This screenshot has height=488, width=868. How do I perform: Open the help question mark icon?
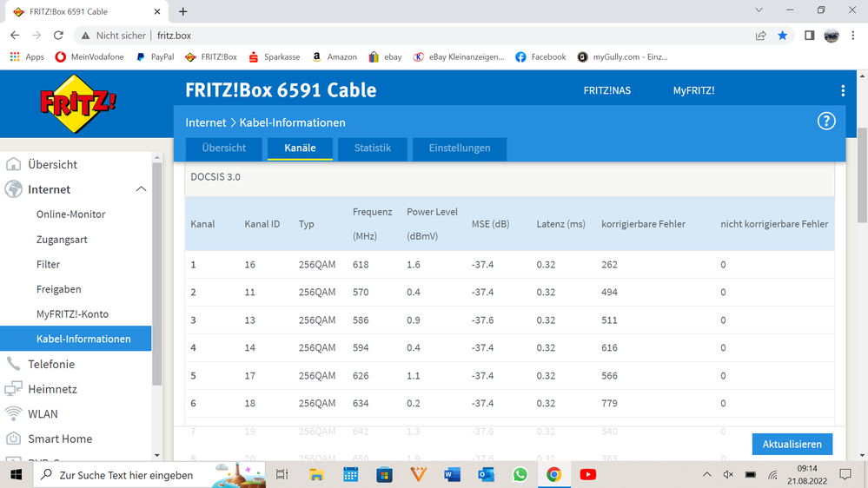826,122
